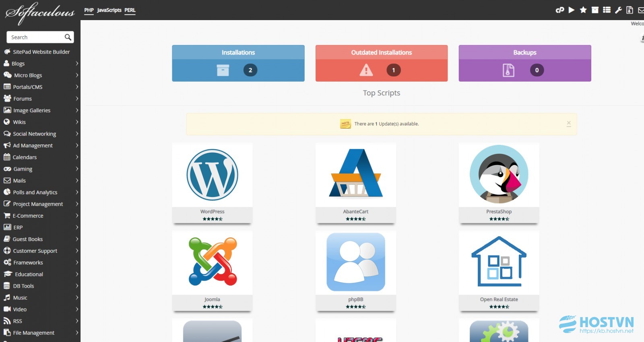Viewport: 644px width, 342px height.
Task: Switch to the PHP scripts tab
Action: [89, 10]
